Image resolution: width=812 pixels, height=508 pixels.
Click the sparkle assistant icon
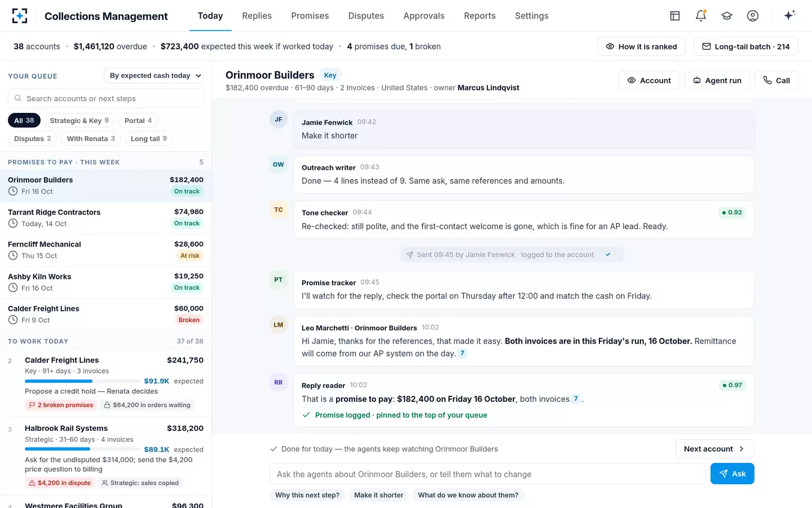789,15
